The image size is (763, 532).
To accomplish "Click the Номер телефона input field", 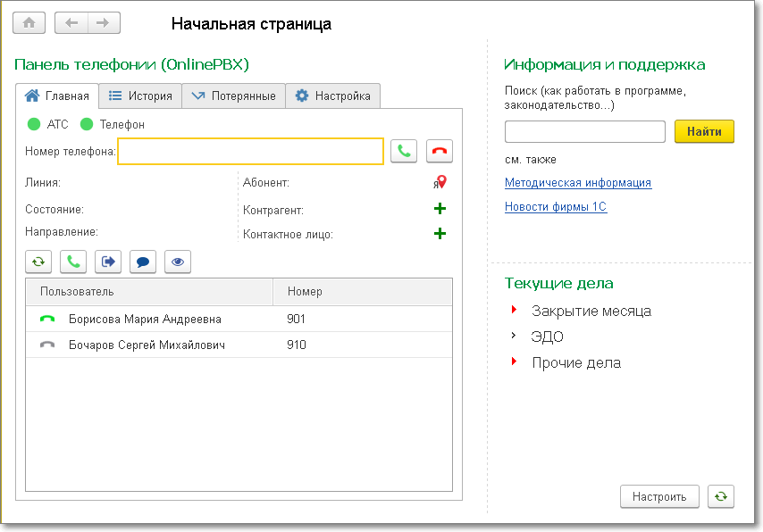I will 250,152.
